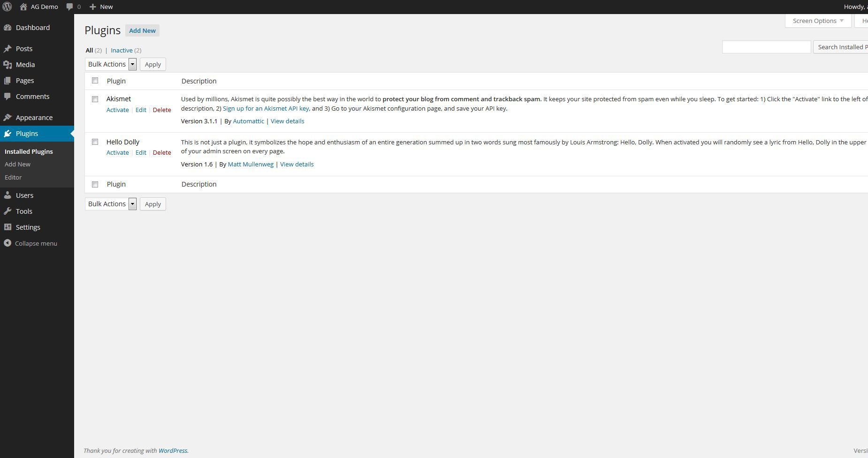Show All plugins filter
The image size is (868, 458).
point(89,50)
